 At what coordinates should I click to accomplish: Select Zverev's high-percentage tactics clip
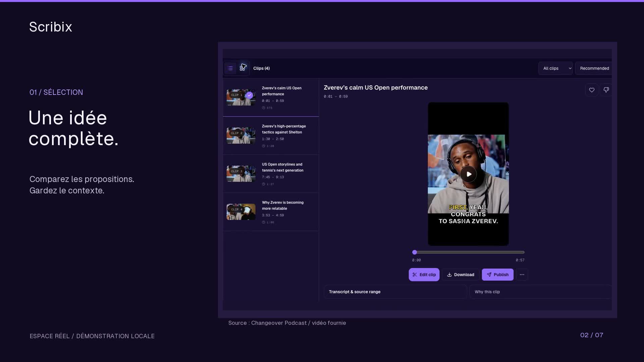pyautogui.click(x=271, y=136)
